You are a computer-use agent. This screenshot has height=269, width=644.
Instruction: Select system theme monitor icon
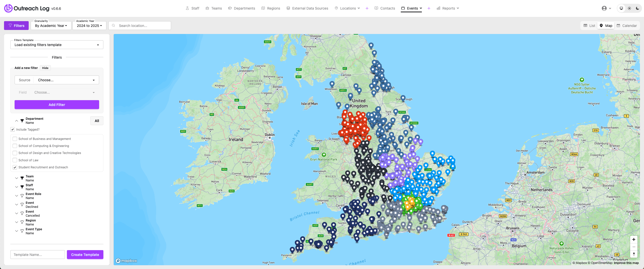click(x=621, y=8)
